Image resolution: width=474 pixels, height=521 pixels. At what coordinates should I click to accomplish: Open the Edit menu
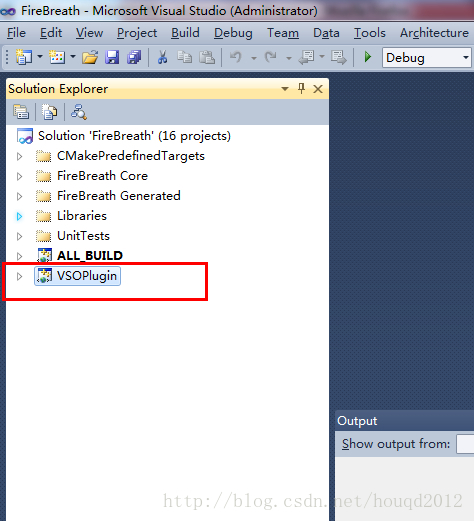(51, 33)
